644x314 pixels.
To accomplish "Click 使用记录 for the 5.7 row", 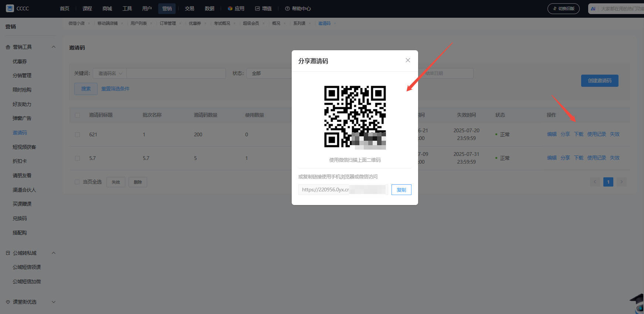I will pyautogui.click(x=597, y=158).
